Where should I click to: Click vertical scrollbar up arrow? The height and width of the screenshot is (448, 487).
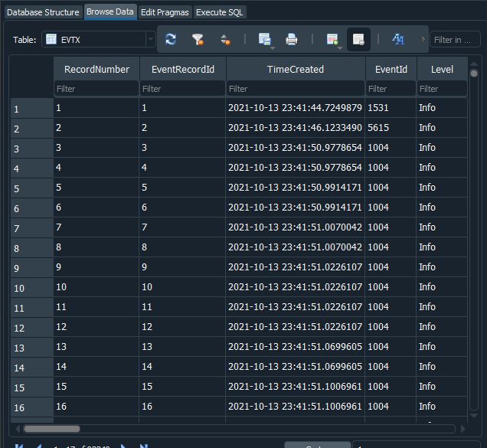pos(474,64)
